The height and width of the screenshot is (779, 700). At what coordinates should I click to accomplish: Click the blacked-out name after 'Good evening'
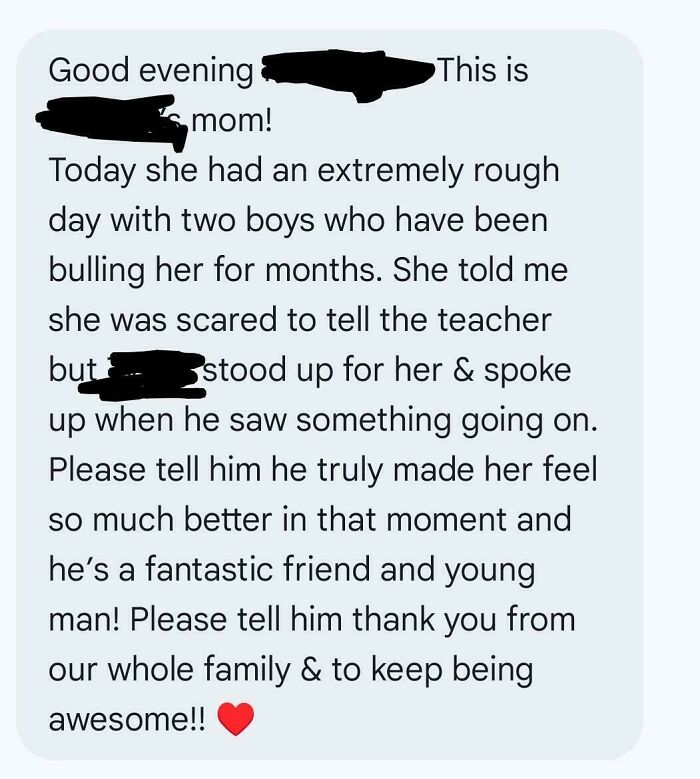coord(346,75)
